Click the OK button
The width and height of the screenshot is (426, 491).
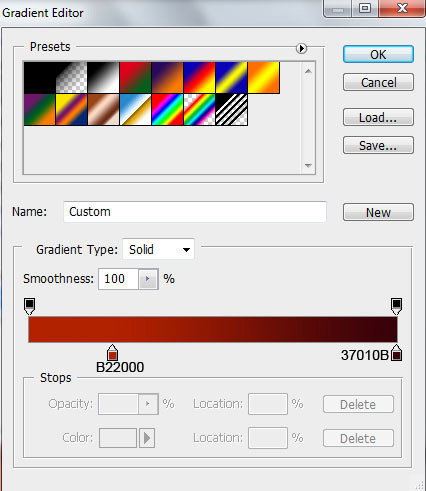tap(378, 54)
